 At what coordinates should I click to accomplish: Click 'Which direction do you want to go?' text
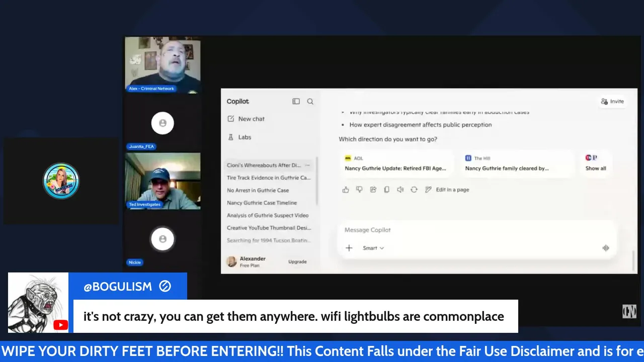(388, 139)
